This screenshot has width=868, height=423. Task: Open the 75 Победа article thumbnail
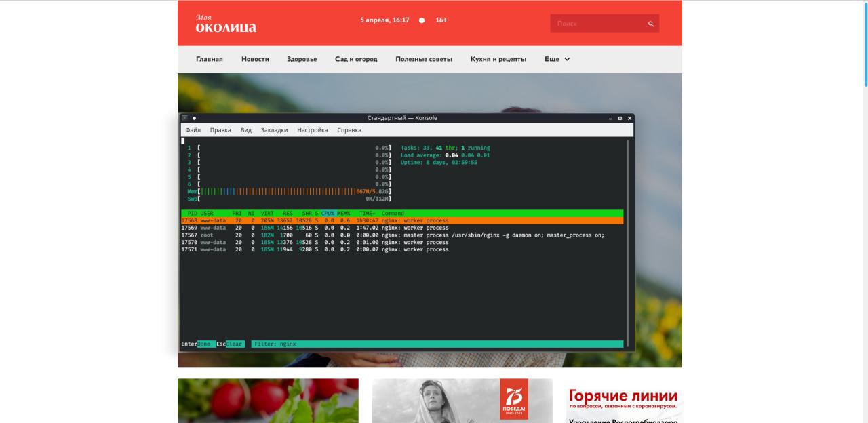pos(462,401)
